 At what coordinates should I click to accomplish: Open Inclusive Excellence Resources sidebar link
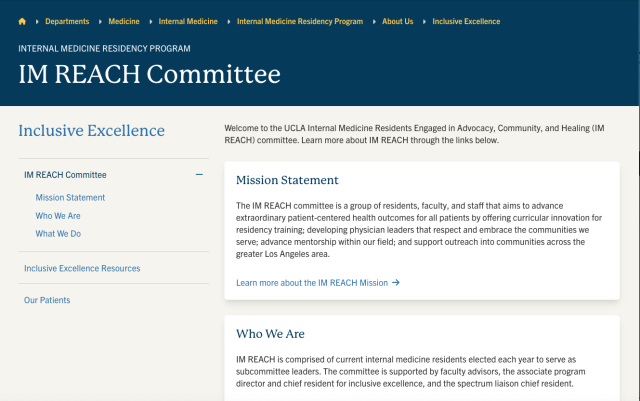[x=82, y=268]
